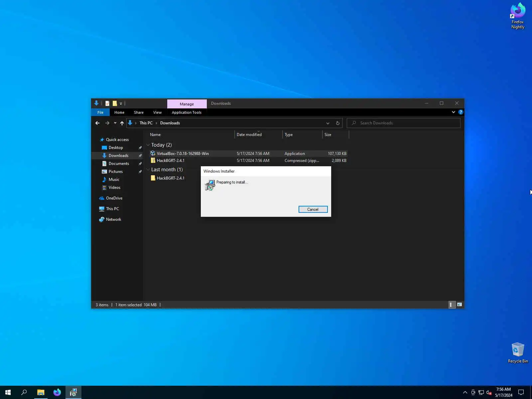Click the Compressed (zipp... type cell
Image resolution: width=532 pixels, height=399 pixels.
click(x=302, y=161)
